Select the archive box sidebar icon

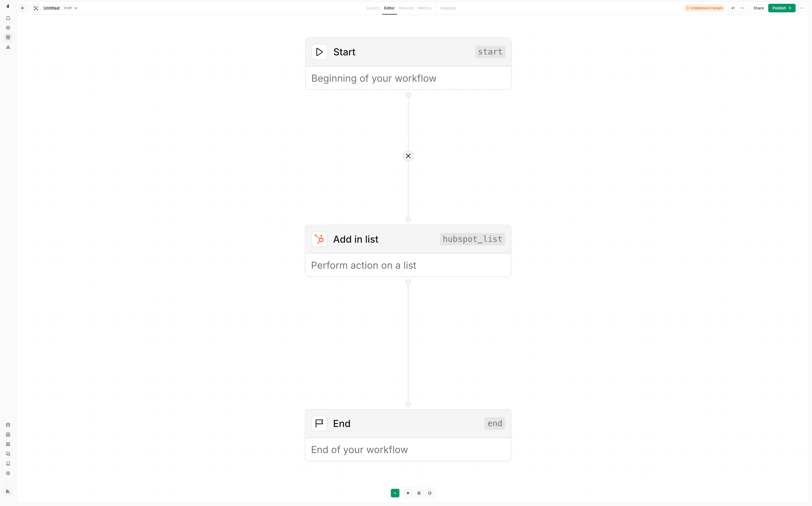click(8, 37)
